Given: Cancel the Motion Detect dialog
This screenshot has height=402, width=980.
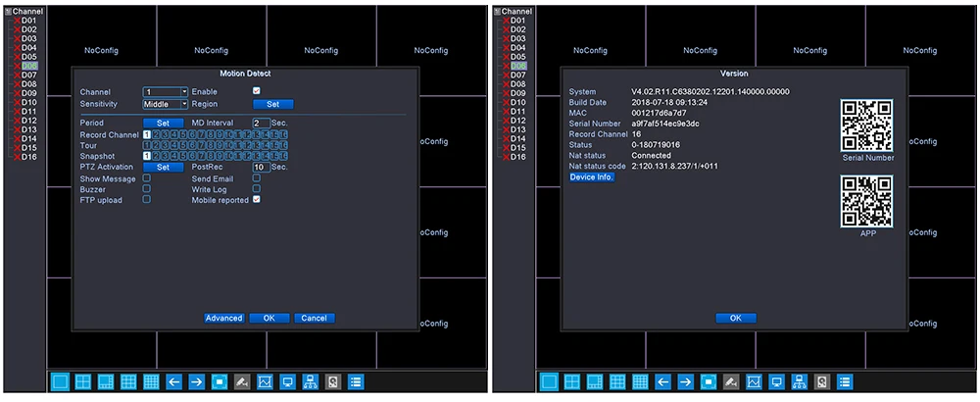Looking at the screenshot, I should [x=315, y=319].
